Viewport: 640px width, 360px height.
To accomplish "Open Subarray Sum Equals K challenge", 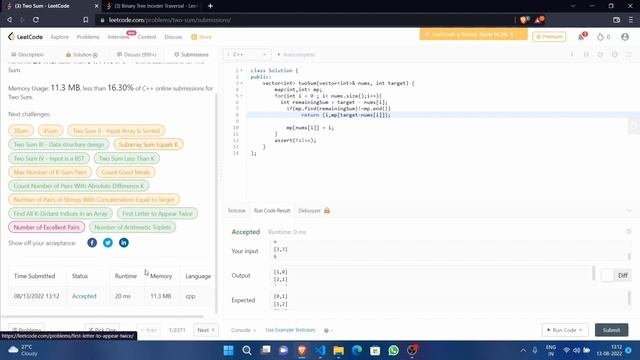I will tap(149, 144).
